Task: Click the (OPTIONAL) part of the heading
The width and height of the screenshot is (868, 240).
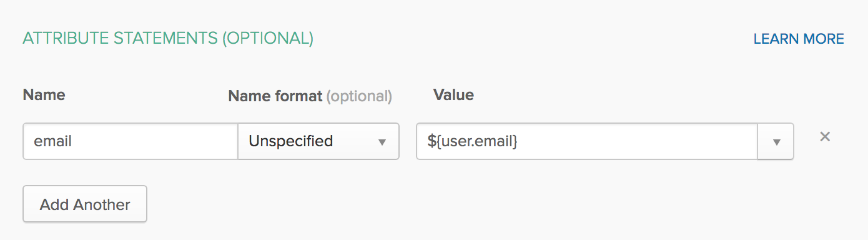Action: tap(268, 39)
